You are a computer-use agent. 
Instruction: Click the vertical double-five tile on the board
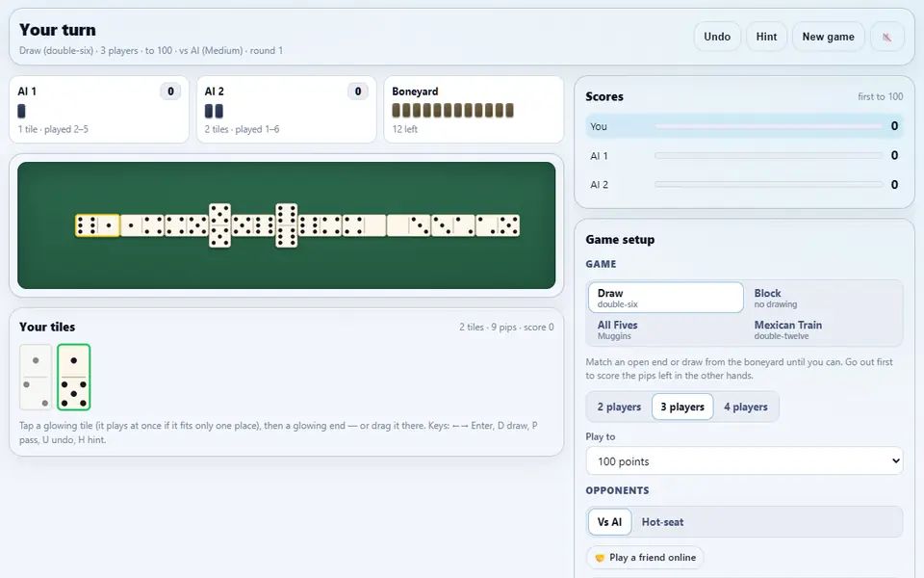click(x=219, y=225)
